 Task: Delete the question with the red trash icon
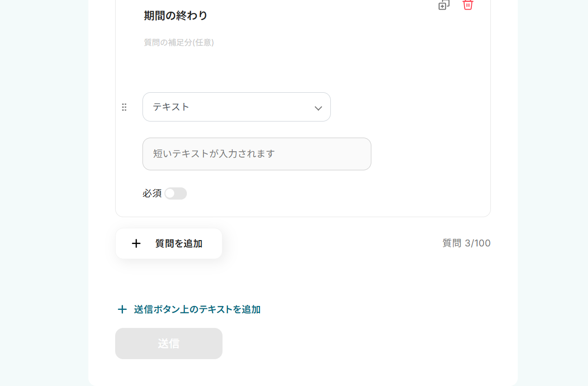[467, 5]
